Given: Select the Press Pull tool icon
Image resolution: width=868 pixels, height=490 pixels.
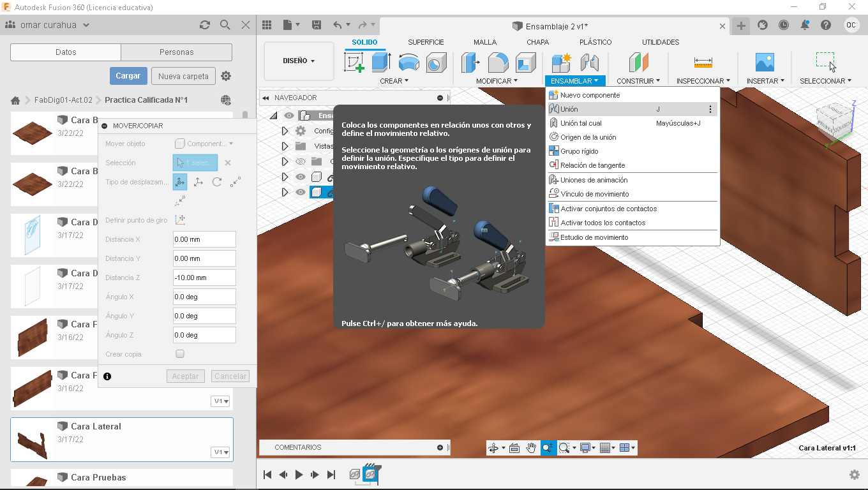Looking at the screenshot, I should click(471, 63).
